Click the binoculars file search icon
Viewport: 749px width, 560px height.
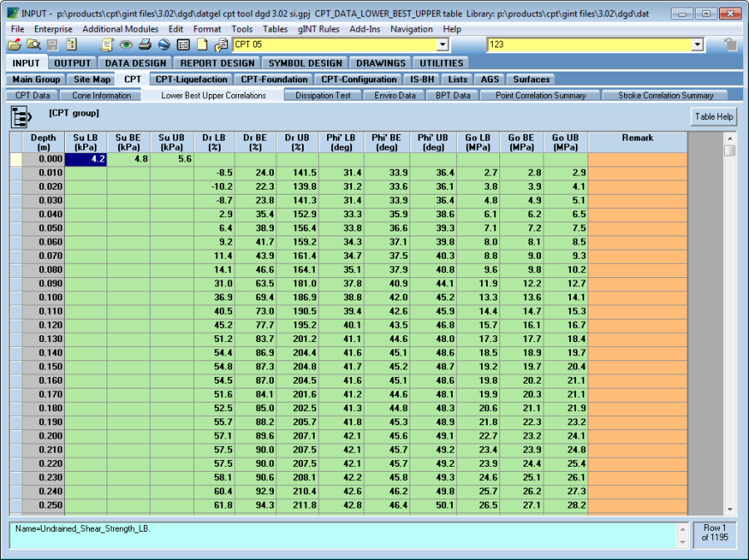[33, 45]
